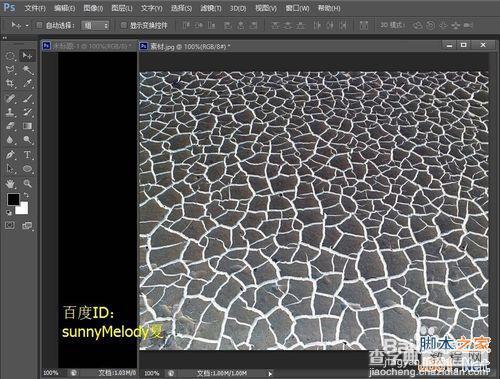Select the Blur tool
The height and width of the screenshot is (379, 500).
10,140
